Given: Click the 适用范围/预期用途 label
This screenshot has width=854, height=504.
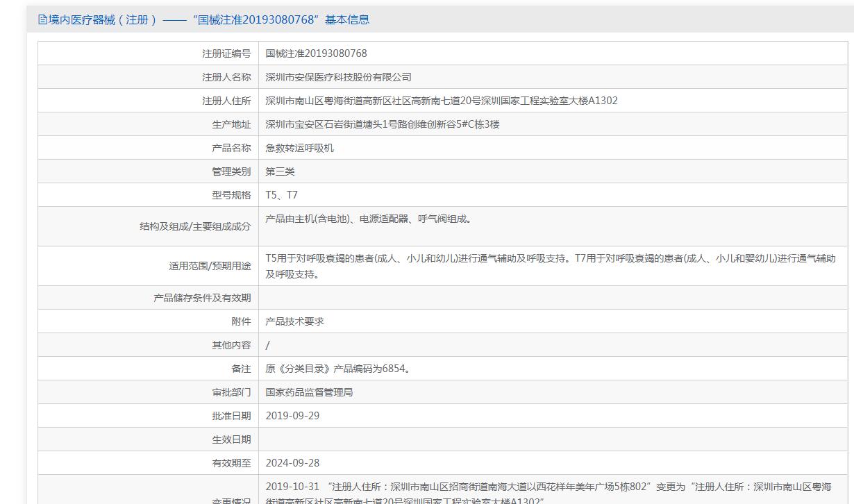Looking at the screenshot, I should [210, 266].
